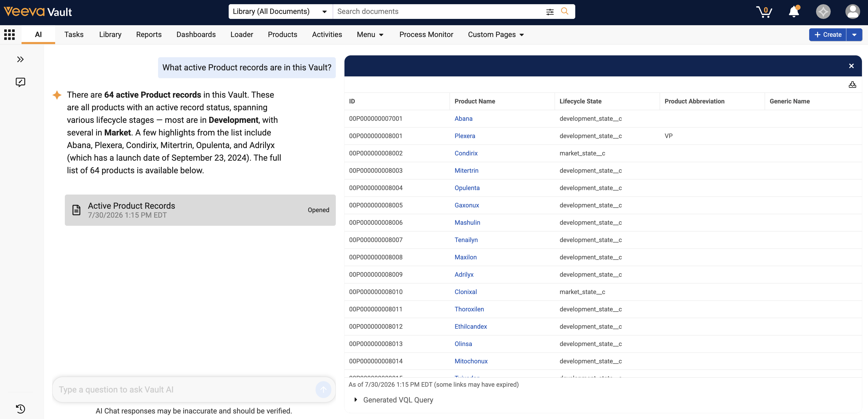Open the Library tab
Viewport: 868px width, 419px height.
point(110,34)
